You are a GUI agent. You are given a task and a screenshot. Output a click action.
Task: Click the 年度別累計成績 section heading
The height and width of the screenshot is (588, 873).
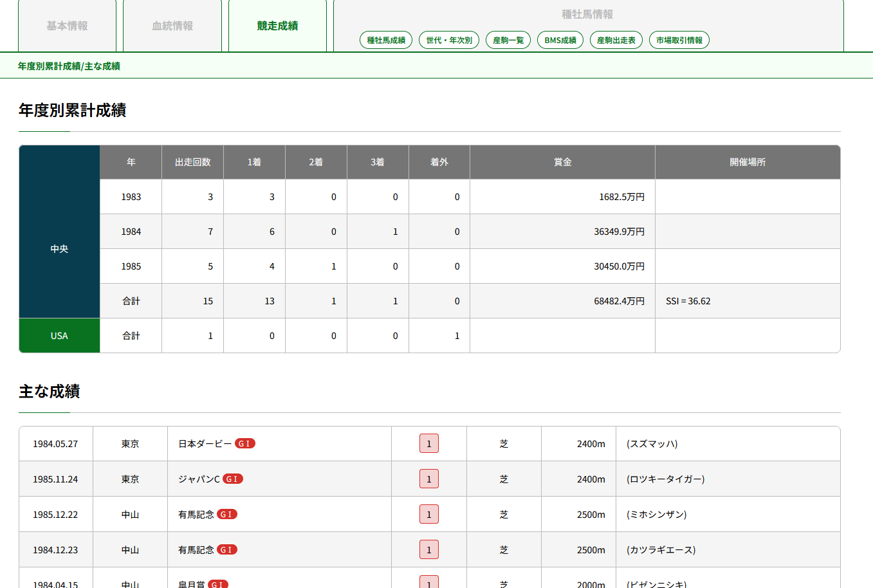click(72, 111)
